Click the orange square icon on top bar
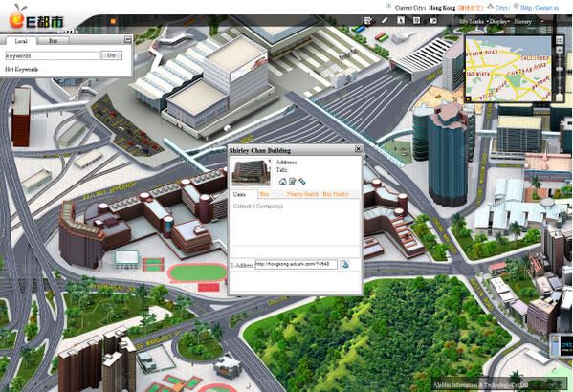 click(113, 21)
